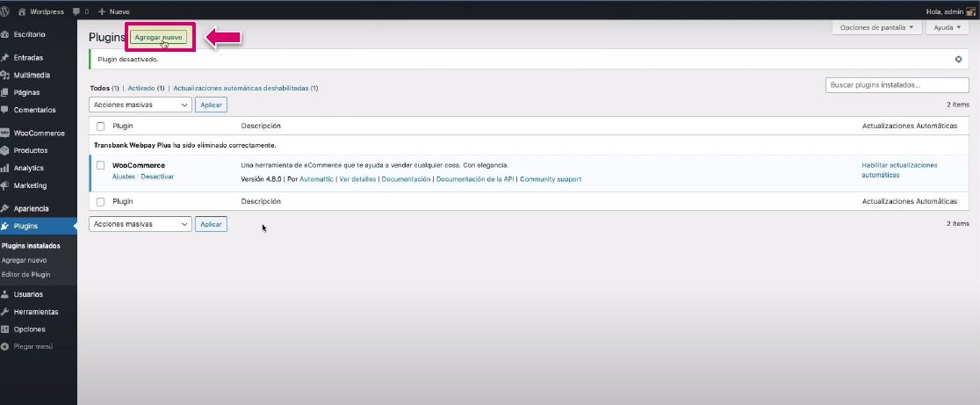Click the Analytics bar chart icon
The height and width of the screenshot is (405, 980).
[x=5, y=168]
